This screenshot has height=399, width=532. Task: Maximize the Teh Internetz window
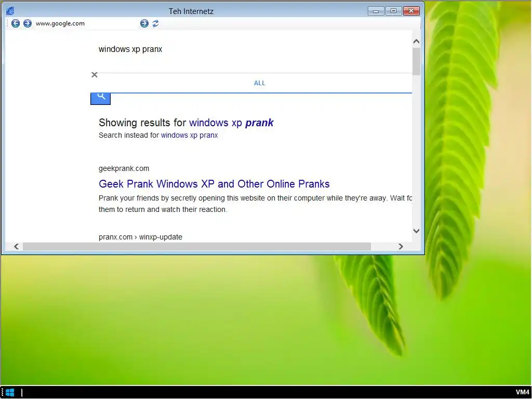(394, 11)
